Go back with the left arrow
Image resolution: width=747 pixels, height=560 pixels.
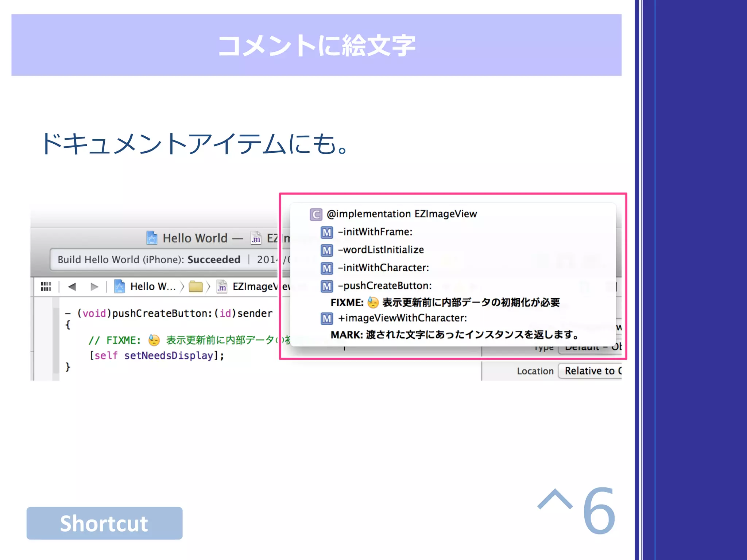[72, 287]
